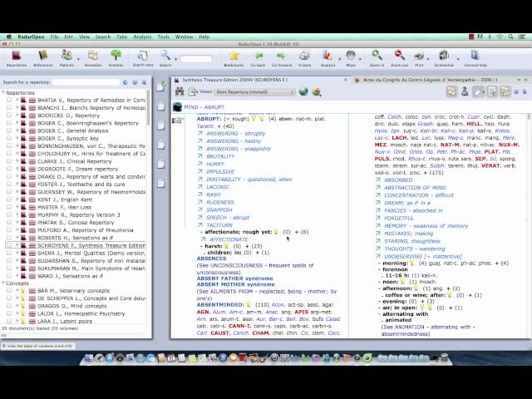Click the Screenshot camera icon
The height and width of the screenshot is (399, 532).
point(444,56)
